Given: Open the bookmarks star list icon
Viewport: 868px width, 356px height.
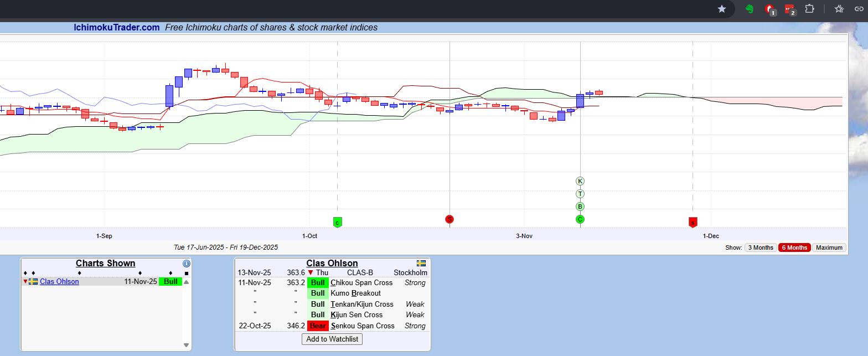Looking at the screenshot, I should [839, 9].
